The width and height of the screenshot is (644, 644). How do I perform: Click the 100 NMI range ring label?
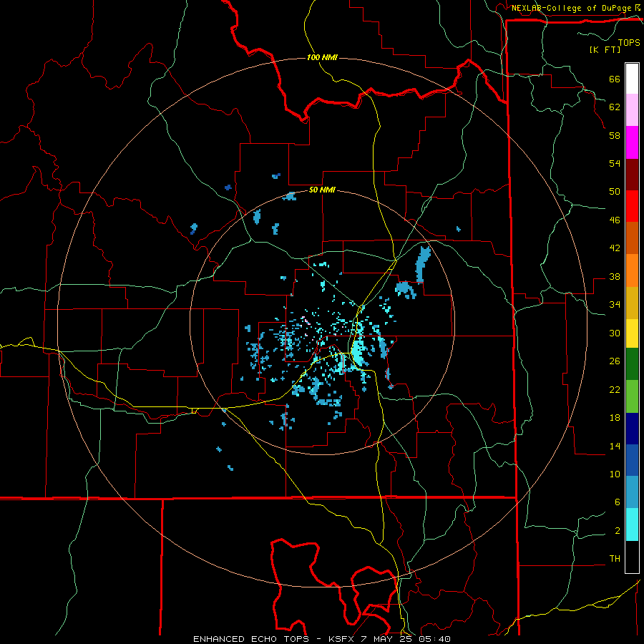coord(322,57)
